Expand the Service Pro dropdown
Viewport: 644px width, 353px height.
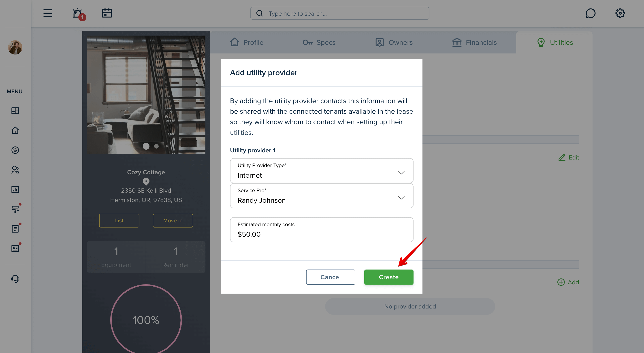pos(322,196)
